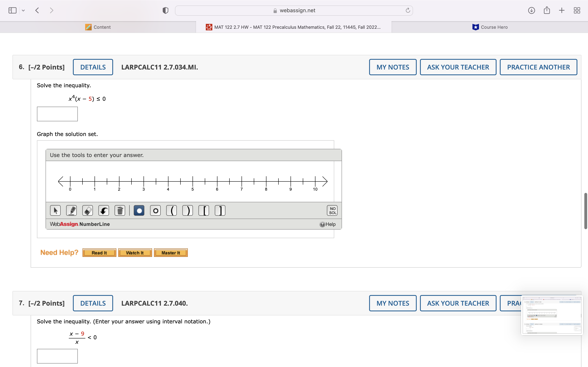Switch to the Content tab
The image size is (588, 367).
coord(98,27)
